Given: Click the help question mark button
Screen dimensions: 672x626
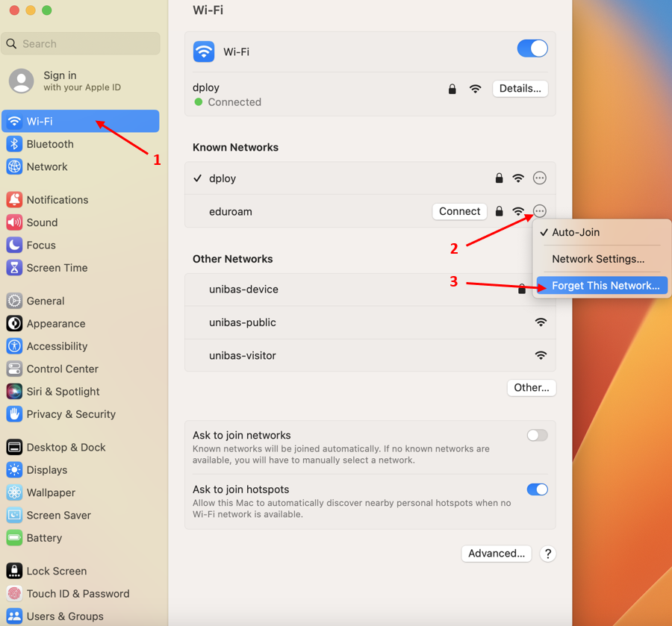Looking at the screenshot, I should tap(548, 554).
